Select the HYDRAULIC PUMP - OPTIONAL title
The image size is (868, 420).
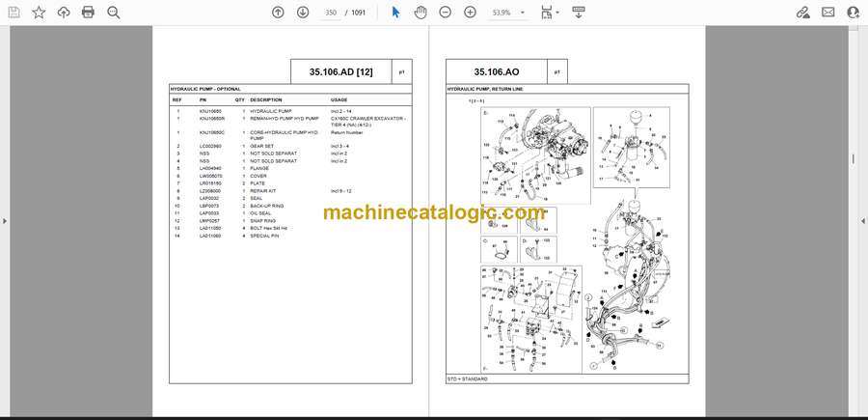click(x=205, y=89)
